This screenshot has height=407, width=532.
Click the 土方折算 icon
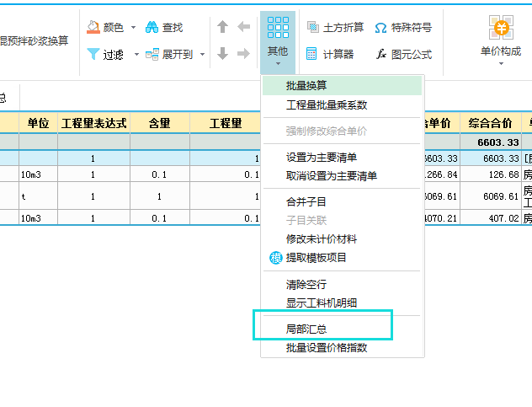313,27
